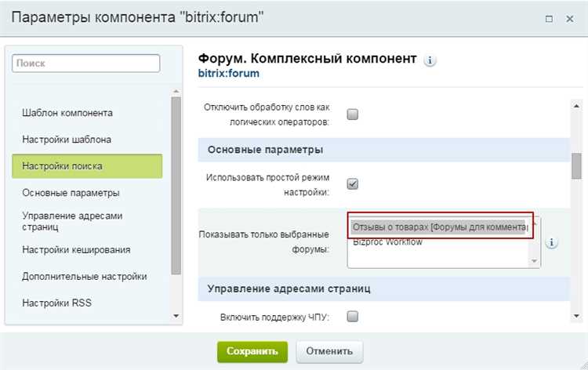Enable Отключить обработку слов как логических операторов
The width and height of the screenshot is (588, 370).
[x=353, y=114]
